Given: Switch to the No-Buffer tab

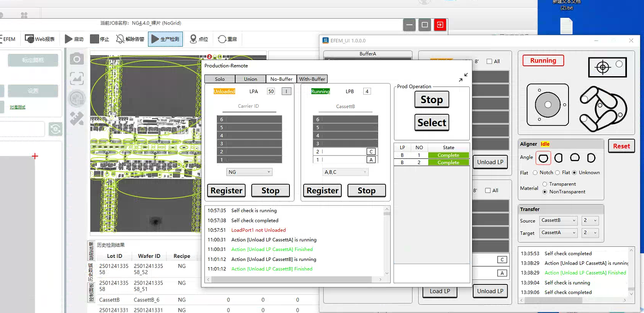Looking at the screenshot, I should click(281, 79).
